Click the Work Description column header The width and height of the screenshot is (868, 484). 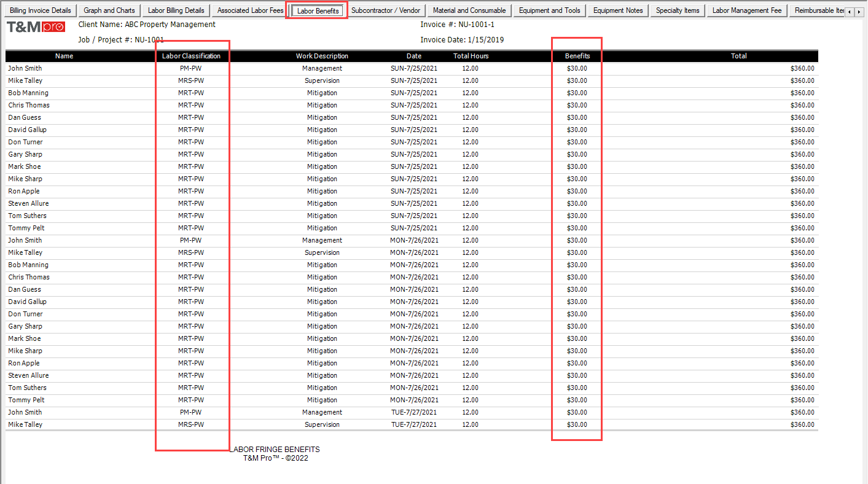point(322,56)
